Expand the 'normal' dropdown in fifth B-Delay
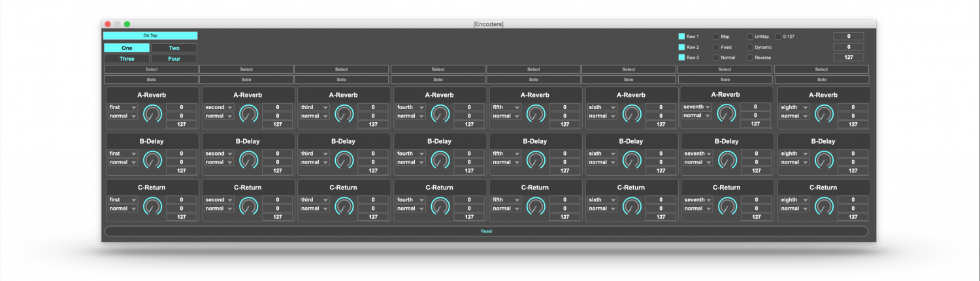 pos(506,162)
